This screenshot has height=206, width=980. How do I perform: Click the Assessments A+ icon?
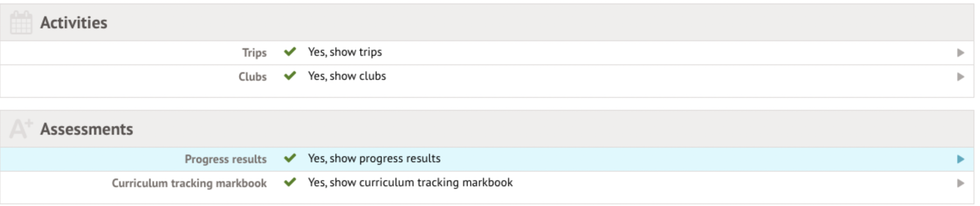(21, 129)
